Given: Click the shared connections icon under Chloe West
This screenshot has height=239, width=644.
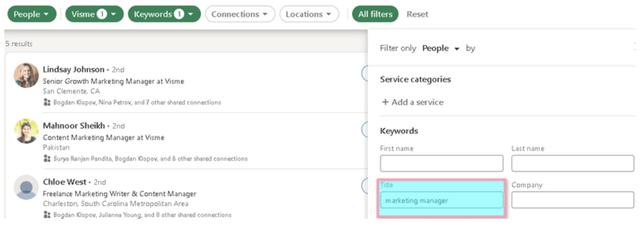Looking at the screenshot, I should tap(48, 215).
